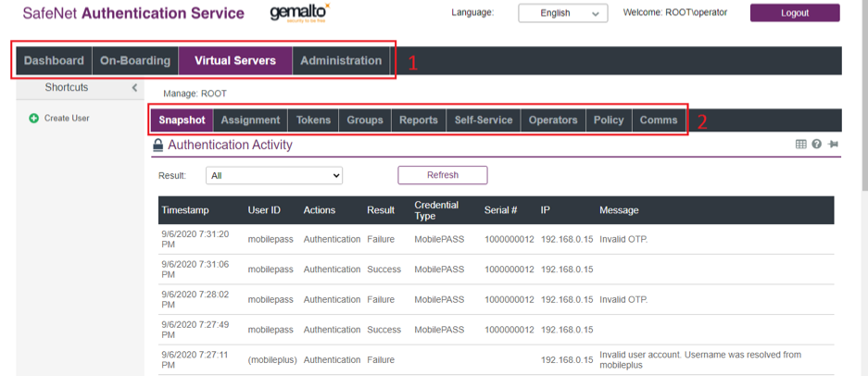
Task: Click serial 1000000012 in the 7:31:06 PM row
Action: (509, 269)
